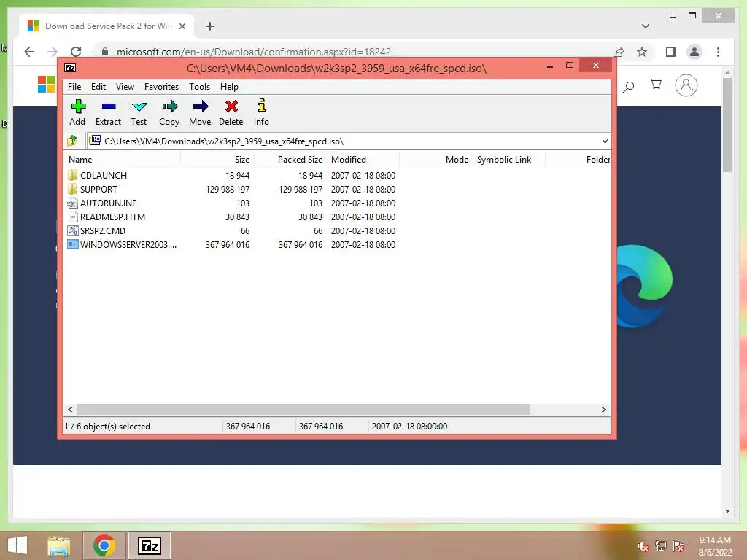747x560 pixels.
Task: Sort file list by Size column
Action: pos(217,160)
